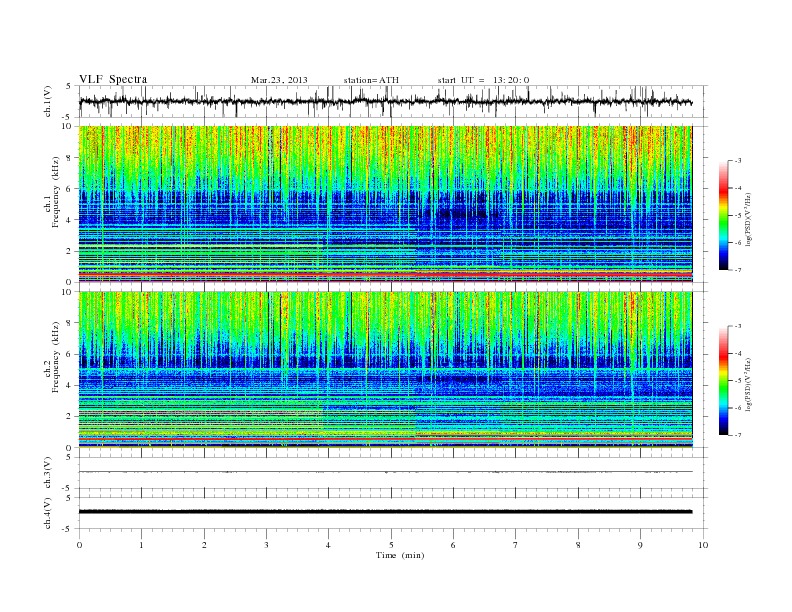Click the ch.4 thick waveform trace

[385, 512]
